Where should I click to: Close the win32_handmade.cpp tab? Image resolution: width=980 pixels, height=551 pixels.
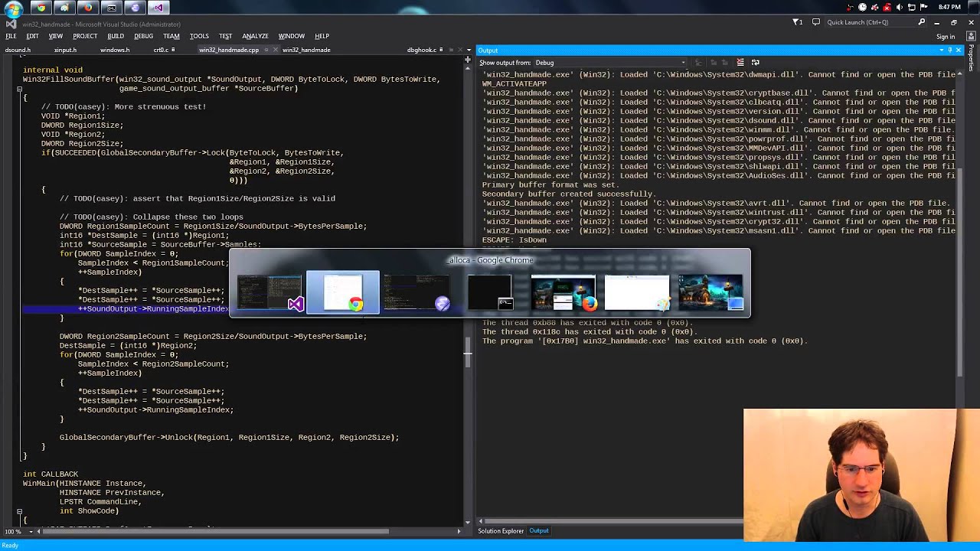pos(275,50)
